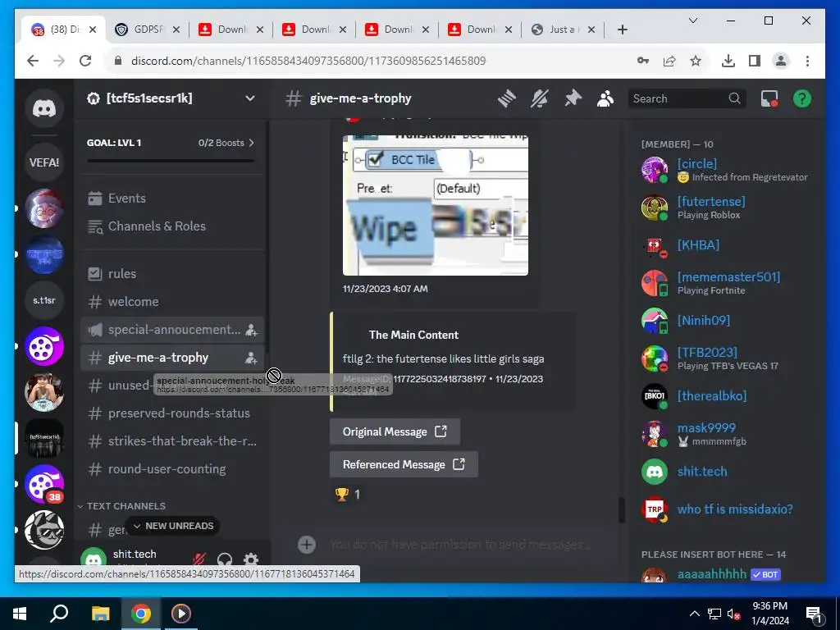The width and height of the screenshot is (840, 630).
Task: Click the Referenced Message button
Action: click(404, 464)
